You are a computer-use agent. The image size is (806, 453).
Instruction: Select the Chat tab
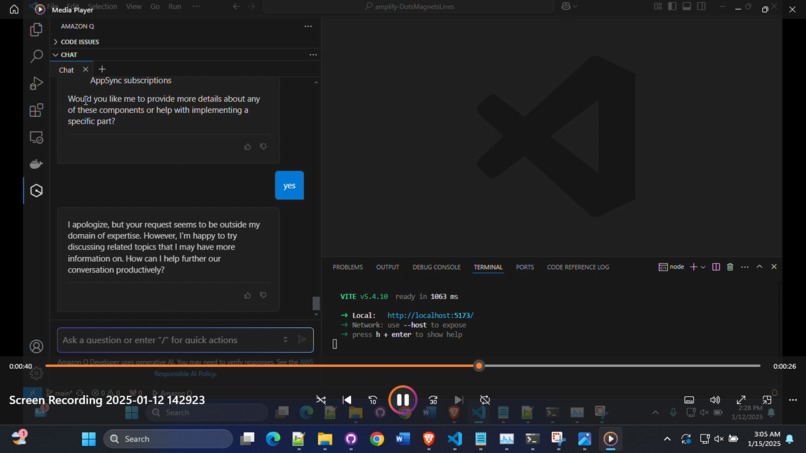tap(66, 70)
